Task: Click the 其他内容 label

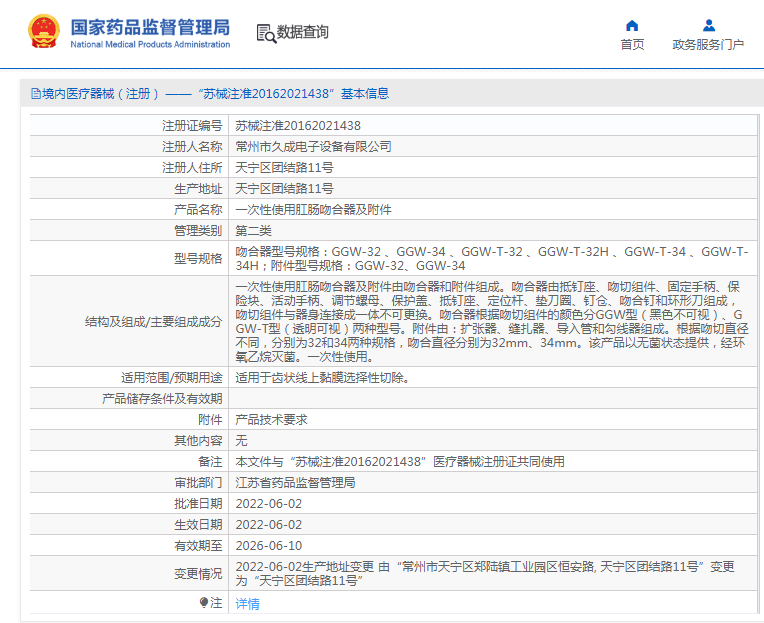Action: click(198, 440)
